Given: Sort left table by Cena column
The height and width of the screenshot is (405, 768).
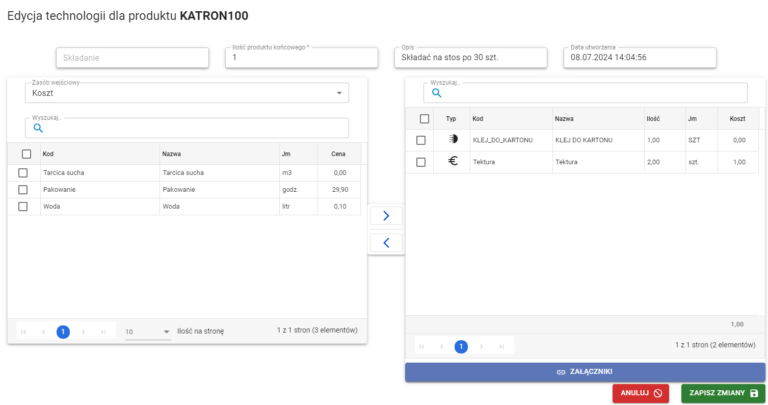Looking at the screenshot, I should tap(338, 154).
